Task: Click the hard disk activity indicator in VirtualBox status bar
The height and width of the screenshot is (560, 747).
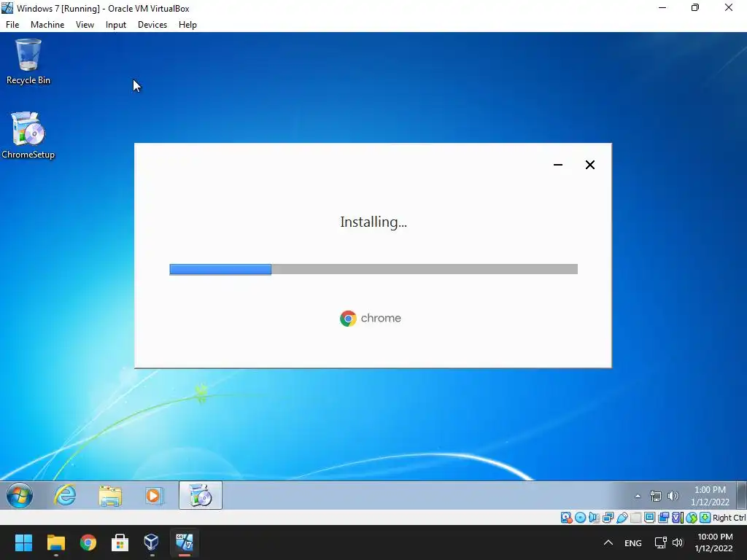Action: 566,518
